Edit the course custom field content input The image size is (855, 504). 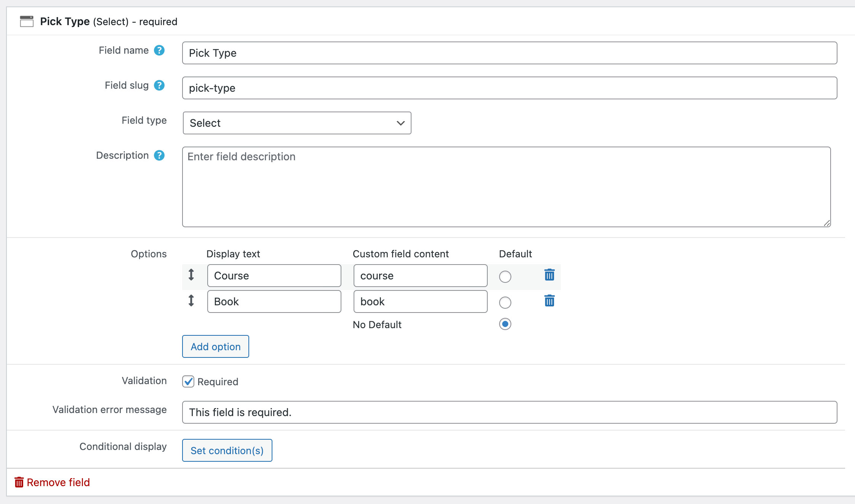pyautogui.click(x=421, y=276)
